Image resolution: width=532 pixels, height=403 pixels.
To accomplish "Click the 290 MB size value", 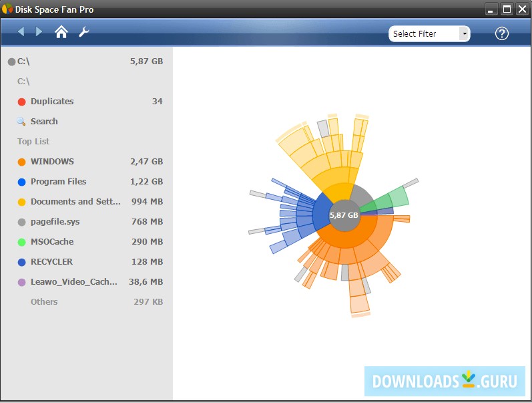I will point(148,242).
